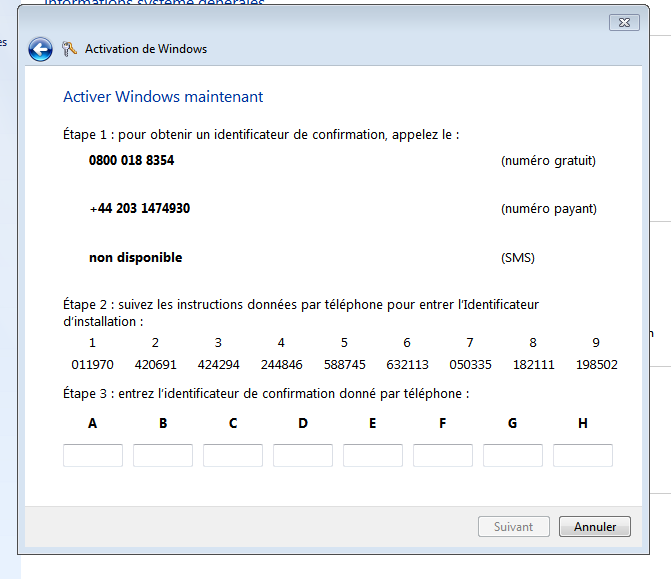The width and height of the screenshot is (671, 579).
Task: Focus confirmation ID field G
Action: point(513,455)
